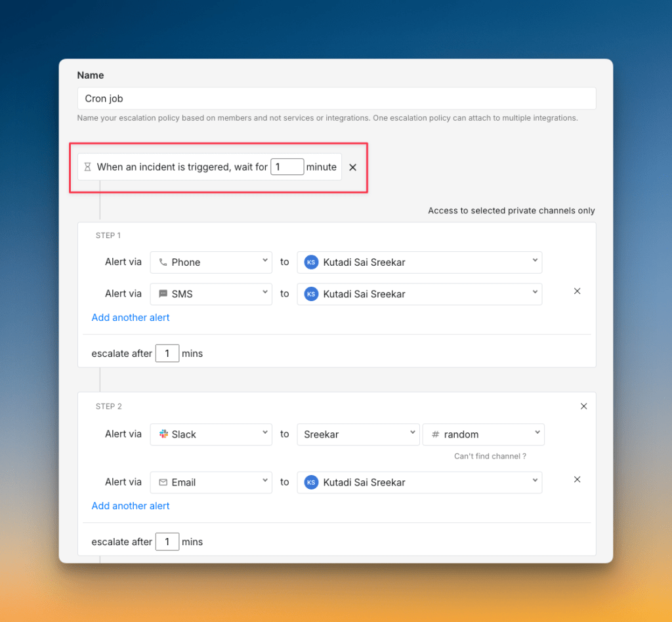Image resolution: width=672 pixels, height=622 pixels.
Task: Click the hourglass icon beside wait rule
Action: tap(87, 167)
